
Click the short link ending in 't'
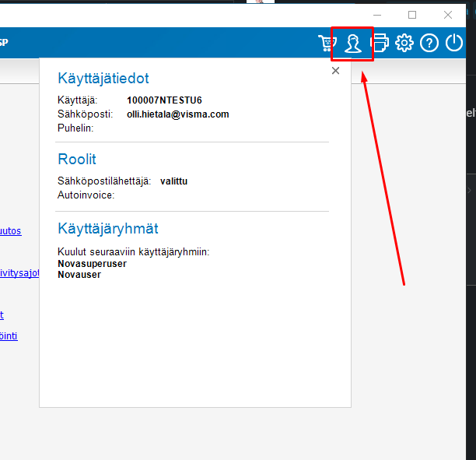point(2,315)
